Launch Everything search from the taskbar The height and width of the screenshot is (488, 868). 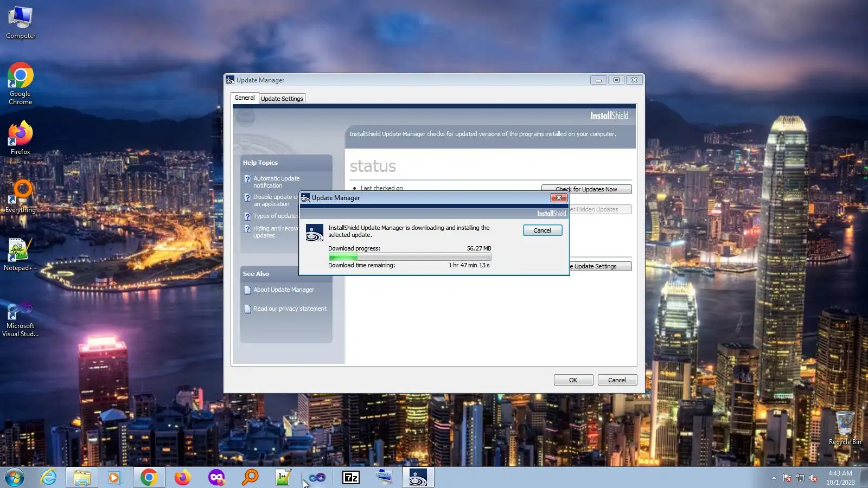[250, 478]
